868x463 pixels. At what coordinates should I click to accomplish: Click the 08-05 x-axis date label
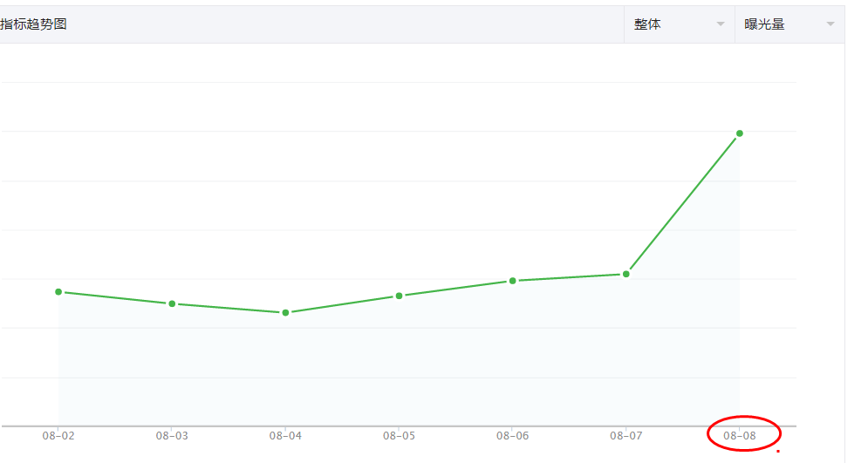click(399, 435)
